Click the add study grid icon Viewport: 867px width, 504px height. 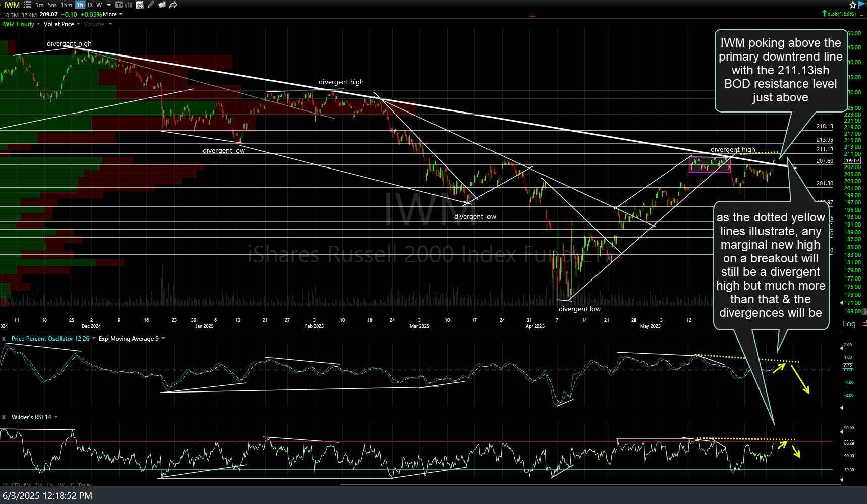[140, 5]
